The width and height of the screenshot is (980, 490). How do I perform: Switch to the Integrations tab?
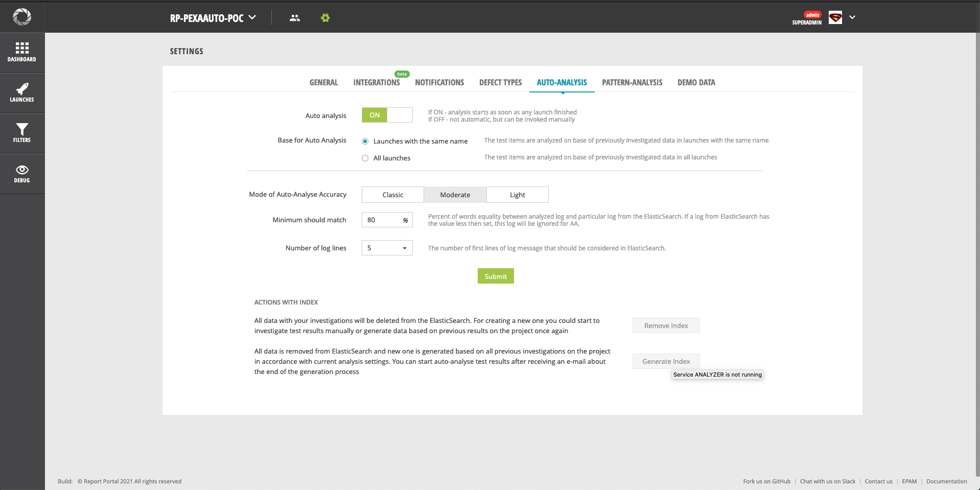(x=377, y=82)
